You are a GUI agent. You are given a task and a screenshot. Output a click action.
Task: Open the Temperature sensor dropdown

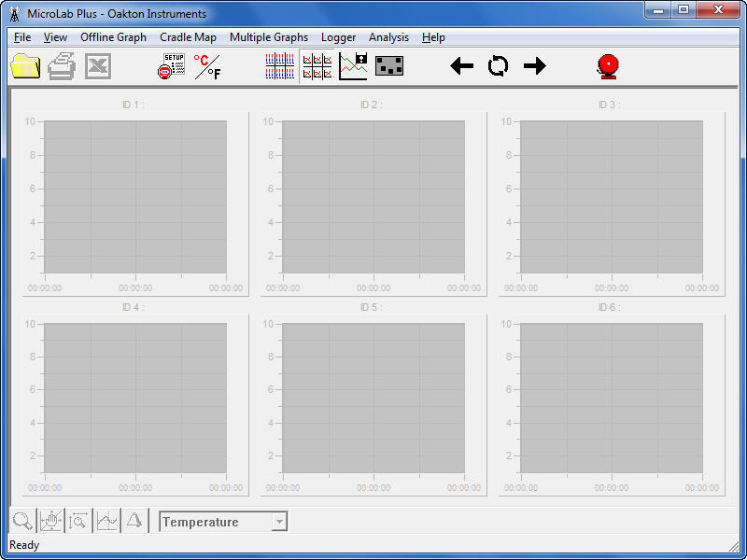click(223, 522)
